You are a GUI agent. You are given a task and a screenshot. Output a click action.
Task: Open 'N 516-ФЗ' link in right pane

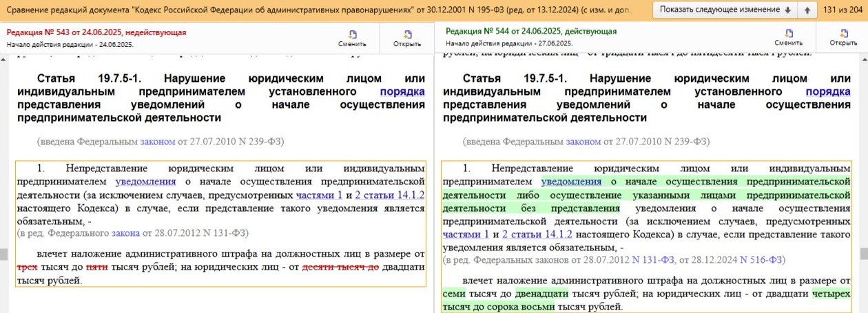tap(762, 260)
